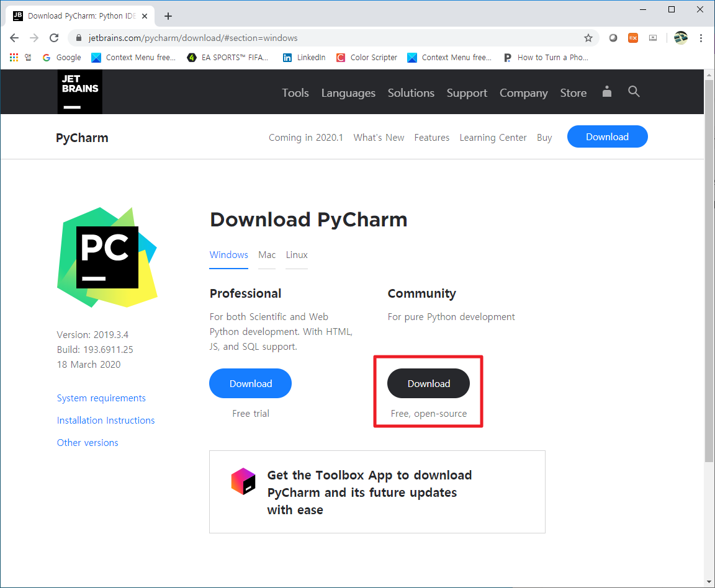Close the Download PyCharm browser tab
The width and height of the screenshot is (715, 588).
[x=145, y=16]
